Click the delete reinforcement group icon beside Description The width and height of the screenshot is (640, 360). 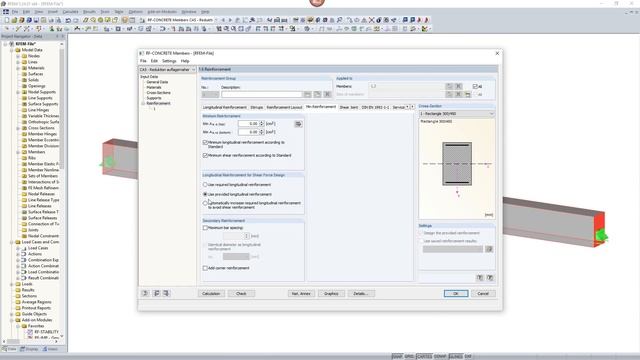tap(327, 94)
